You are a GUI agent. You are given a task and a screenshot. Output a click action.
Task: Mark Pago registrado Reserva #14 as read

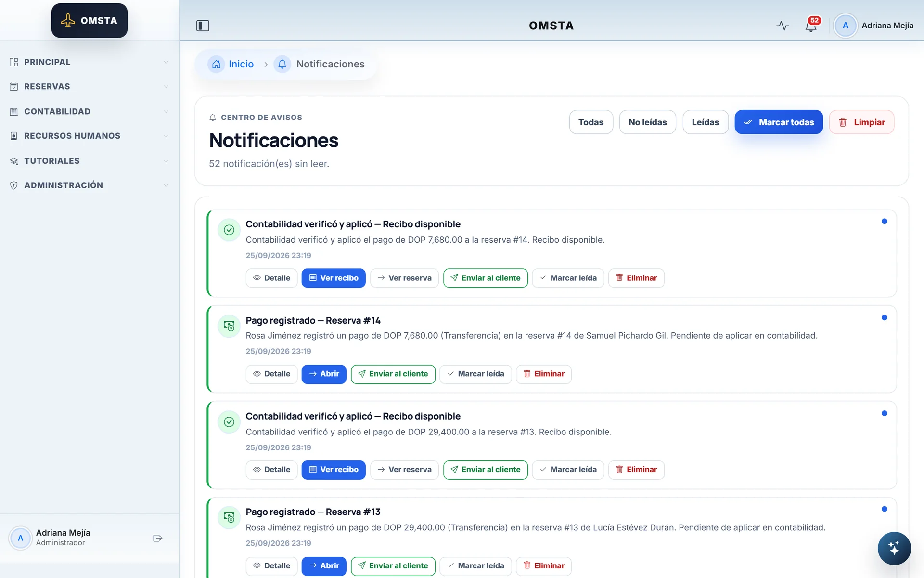coord(475,374)
